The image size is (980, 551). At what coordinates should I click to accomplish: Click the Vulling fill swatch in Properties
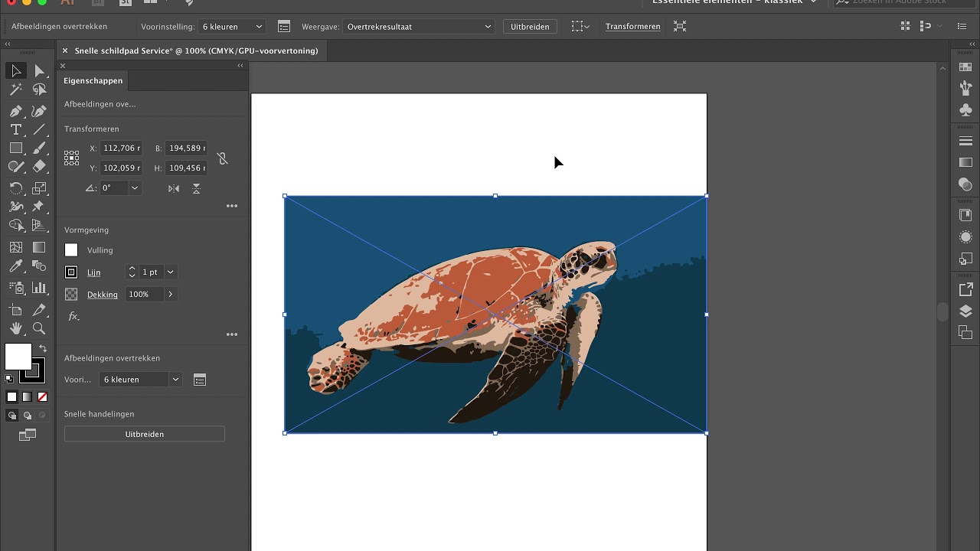click(x=71, y=250)
